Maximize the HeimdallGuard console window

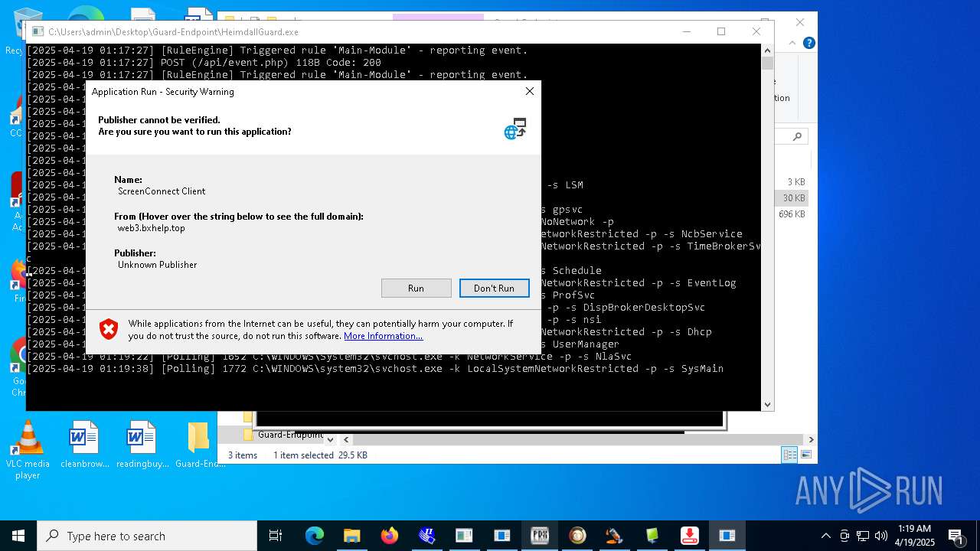(x=721, y=31)
